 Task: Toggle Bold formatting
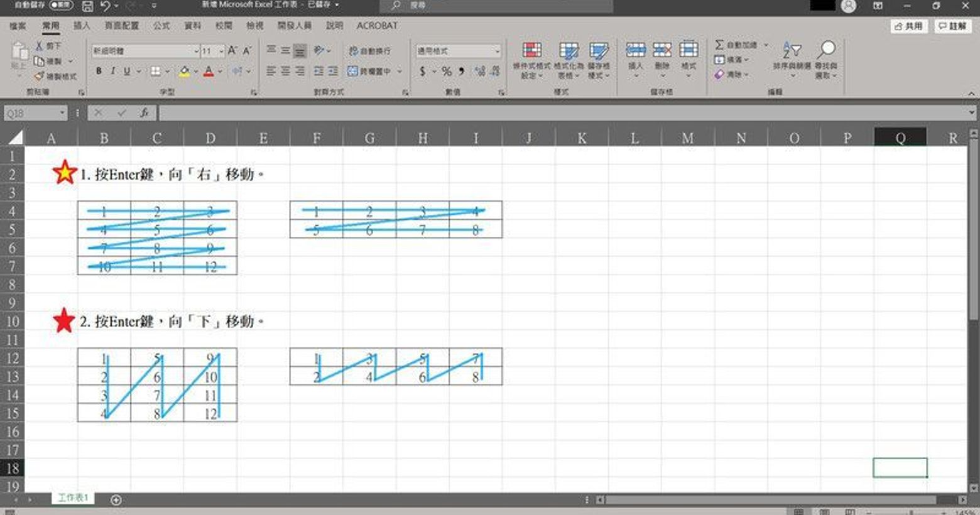tap(99, 72)
